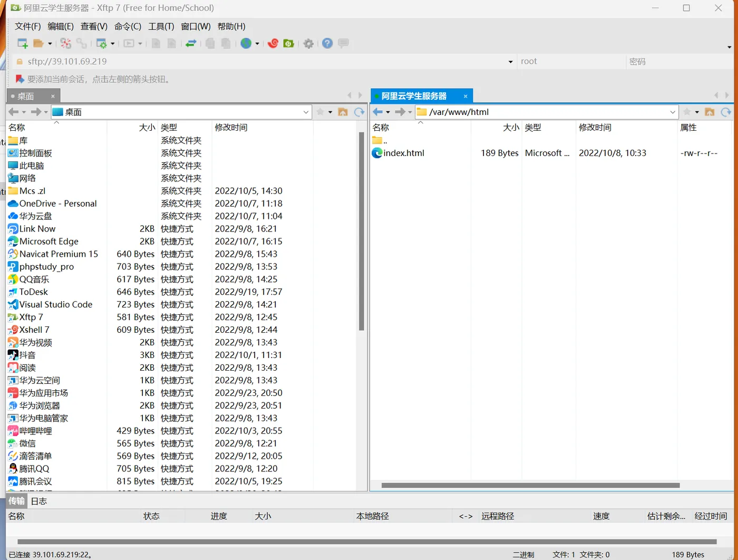Click the remote pane horizontal scrollbar
The image size is (738, 560).
[x=530, y=485]
